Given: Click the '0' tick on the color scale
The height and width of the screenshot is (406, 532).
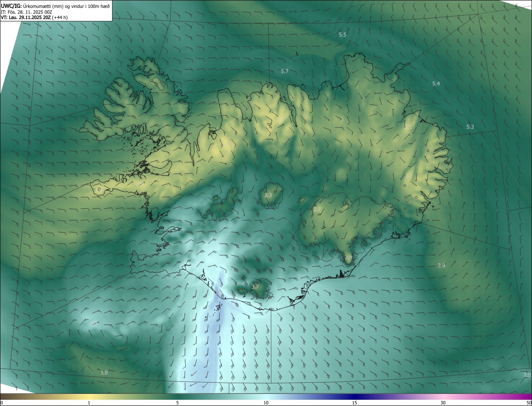Looking at the screenshot, I should [x=2, y=403].
